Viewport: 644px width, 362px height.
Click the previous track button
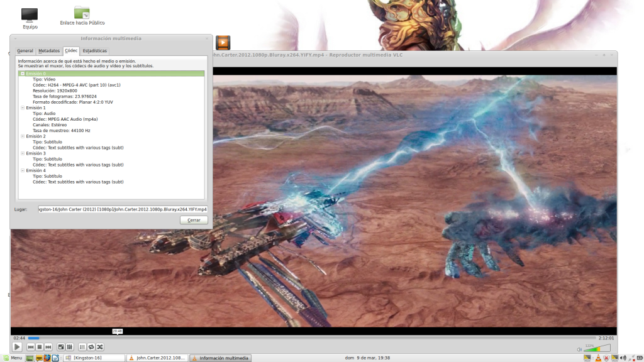[30, 347]
